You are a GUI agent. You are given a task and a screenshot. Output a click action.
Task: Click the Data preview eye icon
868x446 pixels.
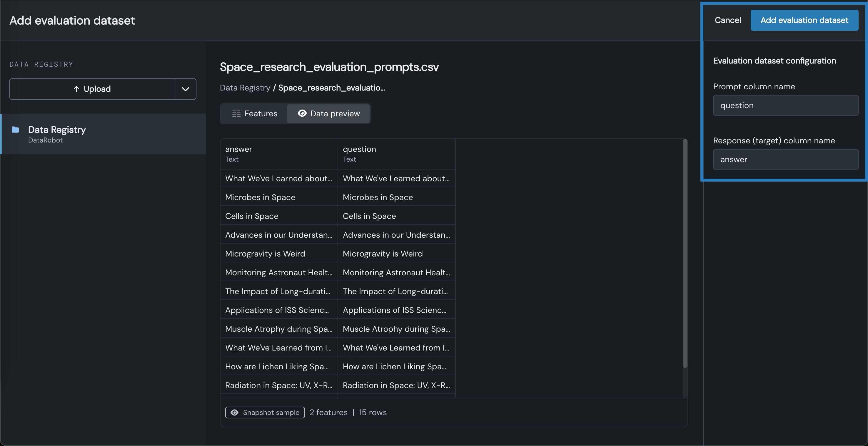302,113
